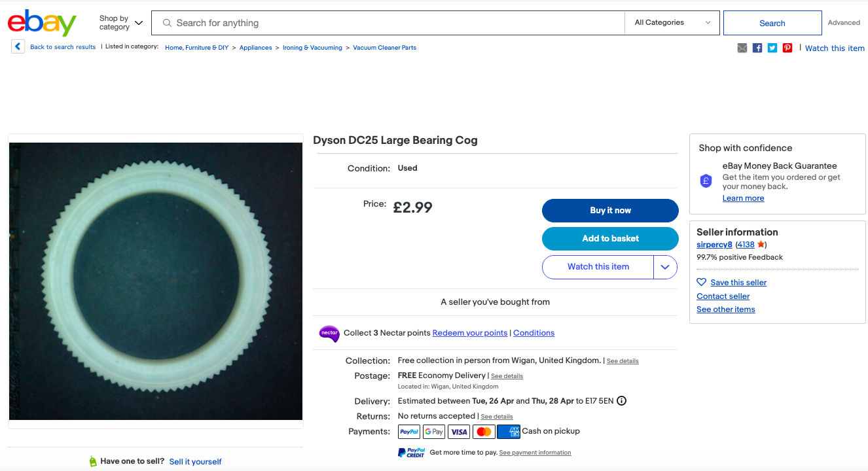This screenshot has width=868, height=471.
Task: Open the sirpercy8 seller profile link
Action: coord(714,245)
